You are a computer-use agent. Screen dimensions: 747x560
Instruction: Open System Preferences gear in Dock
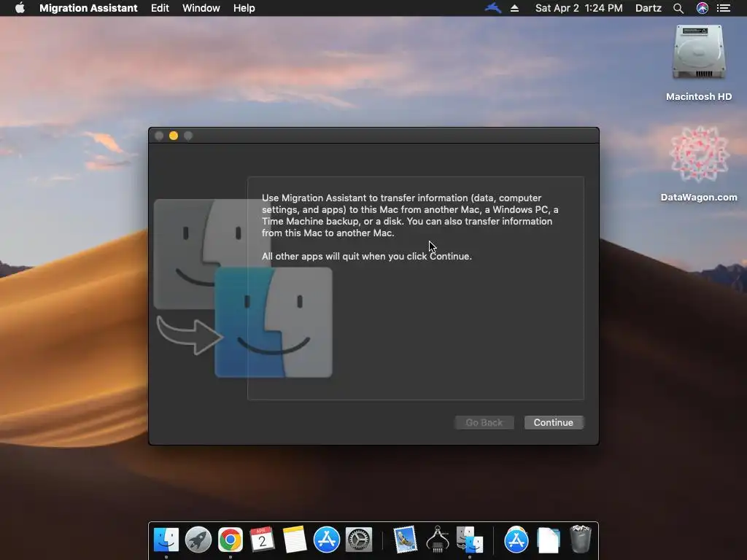pos(359,540)
